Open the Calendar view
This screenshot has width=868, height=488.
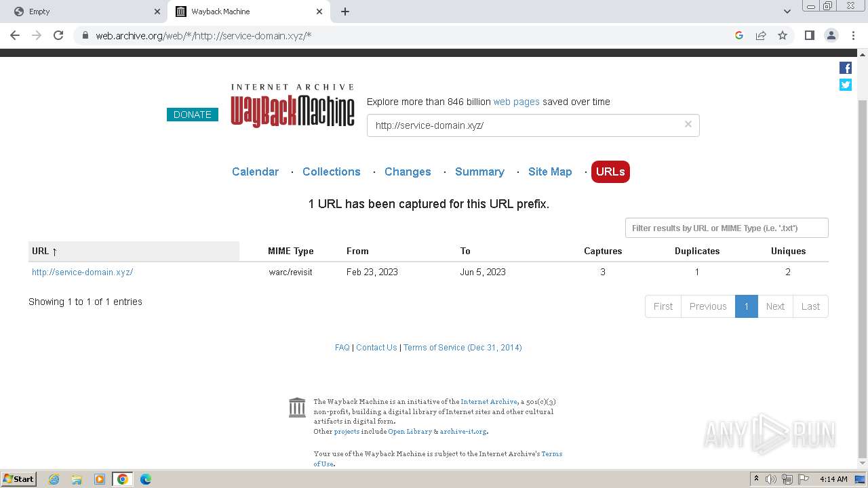pos(255,171)
